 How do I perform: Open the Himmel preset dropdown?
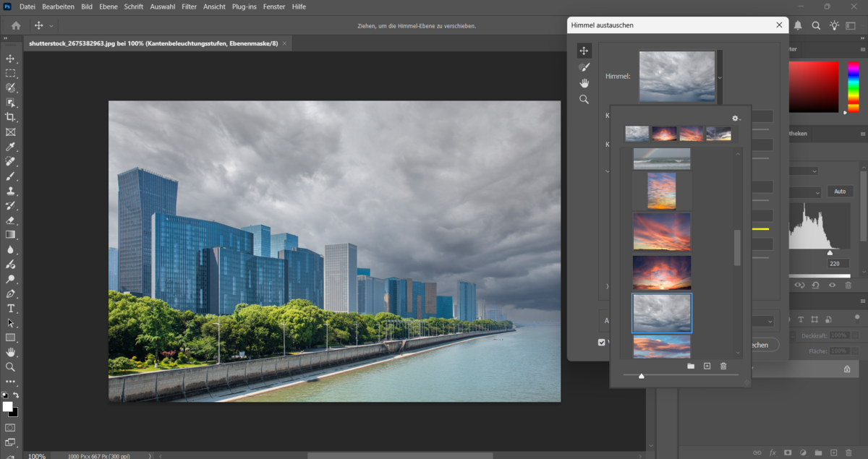(x=718, y=76)
